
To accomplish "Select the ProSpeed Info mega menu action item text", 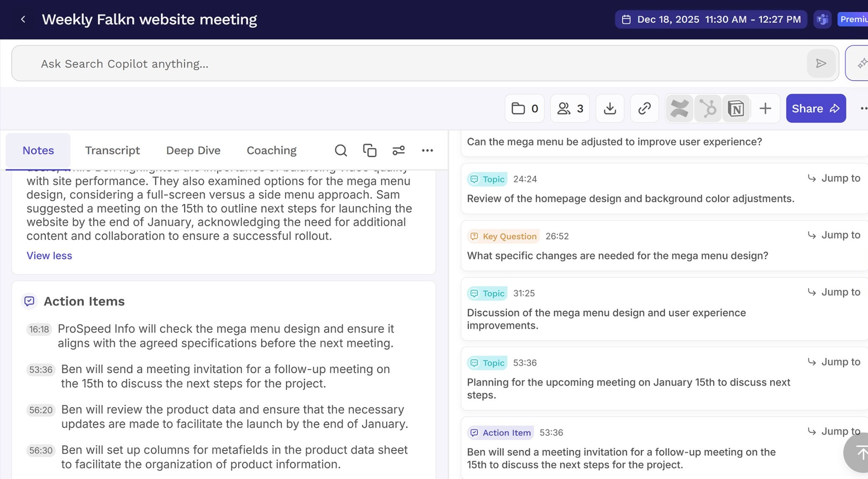I will coord(226,336).
